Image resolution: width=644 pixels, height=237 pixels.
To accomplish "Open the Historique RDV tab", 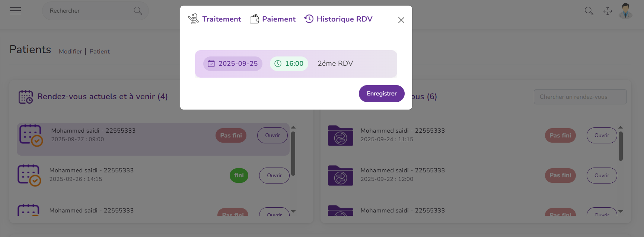I will 338,19.
